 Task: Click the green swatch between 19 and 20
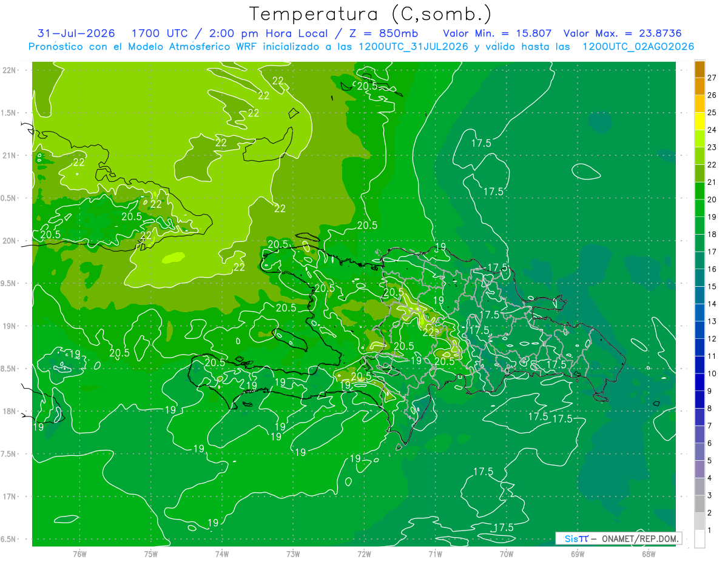click(699, 208)
